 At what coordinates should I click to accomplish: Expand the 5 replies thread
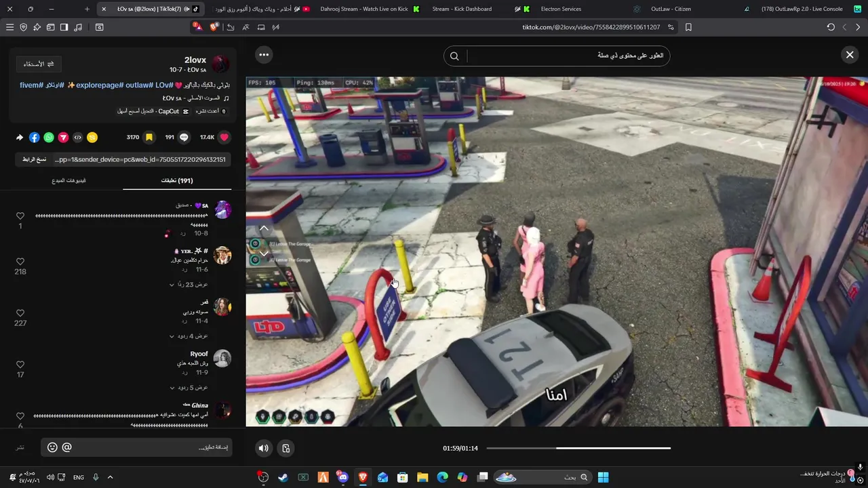click(x=189, y=388)
